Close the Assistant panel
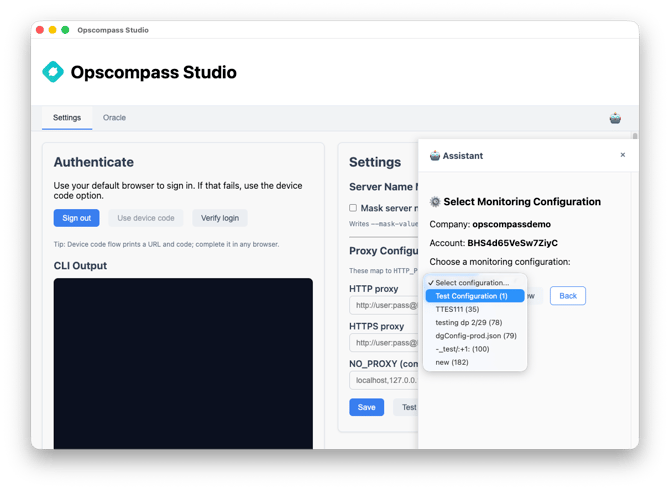This screenshot has height=490, width=670. 622,155
